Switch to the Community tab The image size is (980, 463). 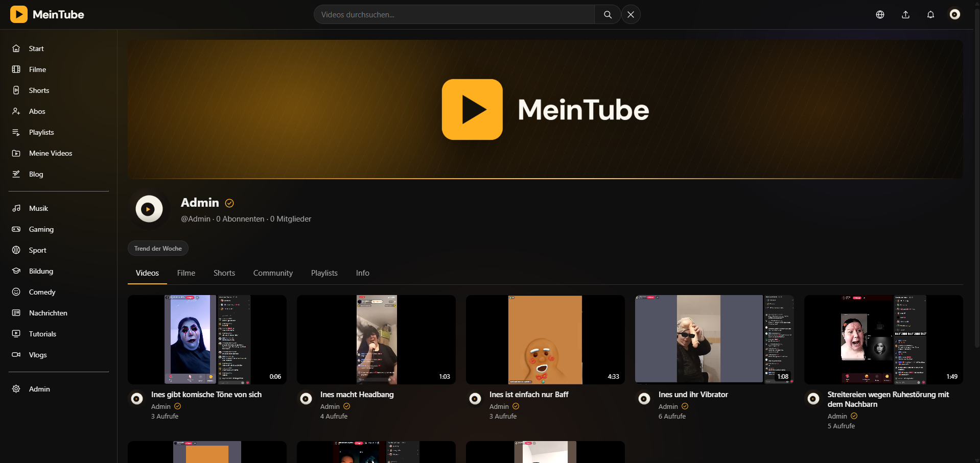point(273,273)
